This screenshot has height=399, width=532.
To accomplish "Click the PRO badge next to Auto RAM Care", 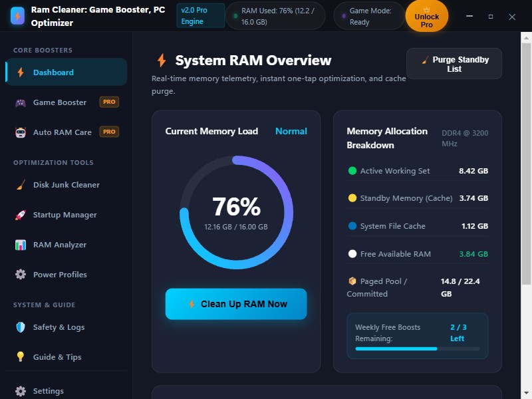I will (109, 132).
